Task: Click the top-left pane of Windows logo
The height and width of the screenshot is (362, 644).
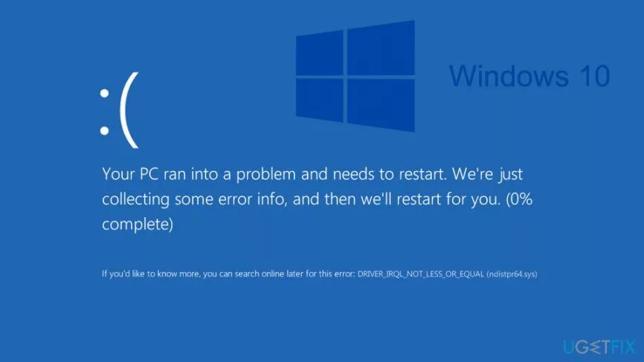Action: point(320,54)
